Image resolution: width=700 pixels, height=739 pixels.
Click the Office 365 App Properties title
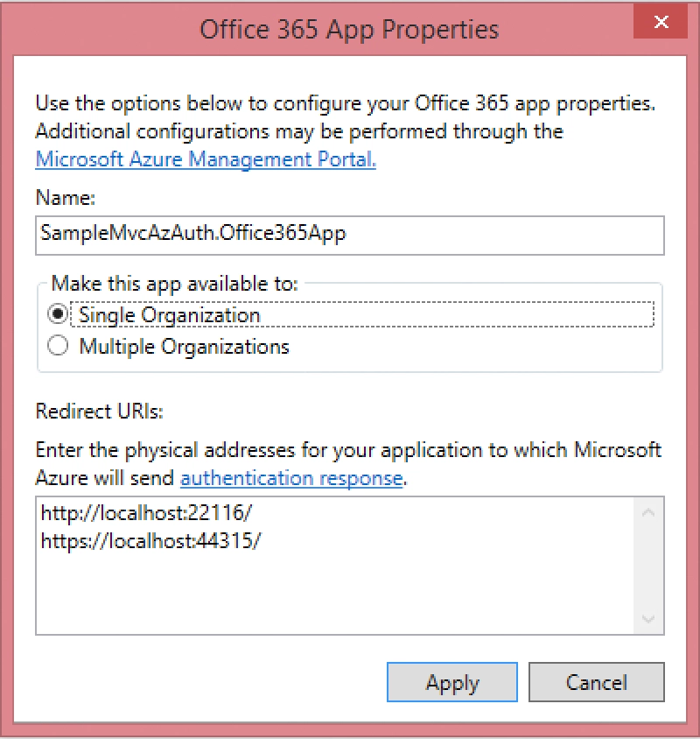pos(349,29)
